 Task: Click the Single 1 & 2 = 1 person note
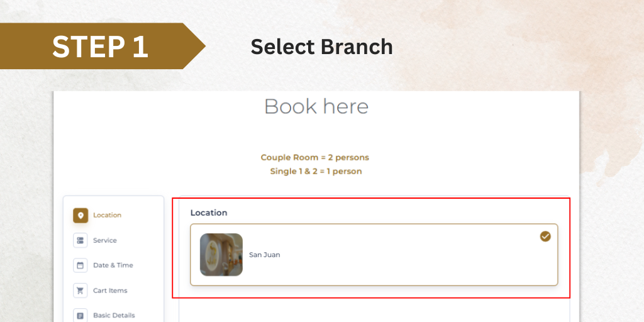[x=316, y=171]
